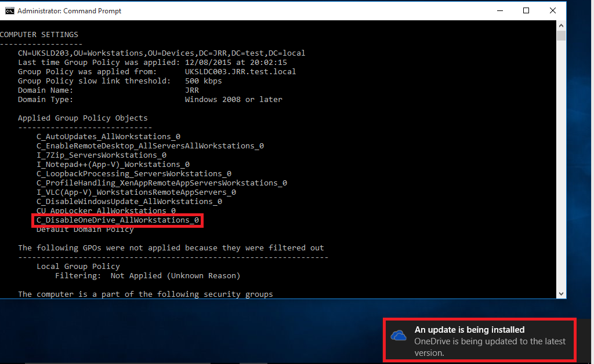Click 'C_AutoUpdates_AllWorkstations_0' GPO entry

point(108,137)
